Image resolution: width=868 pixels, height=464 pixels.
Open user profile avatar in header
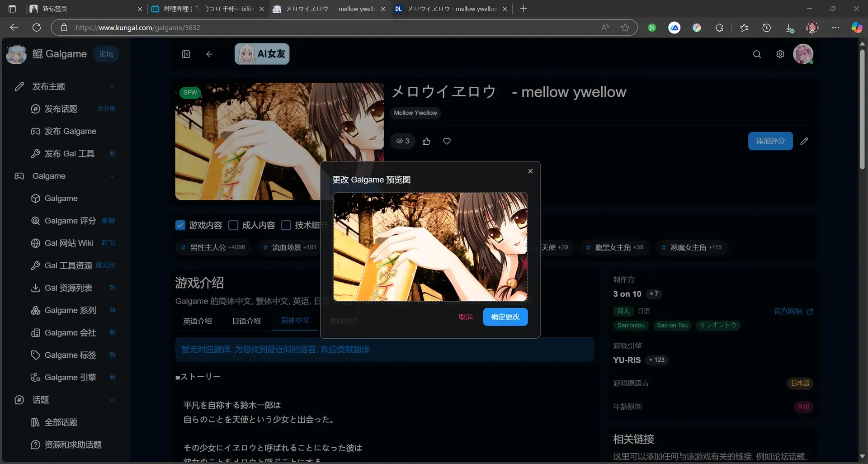[x=803, y=54]
